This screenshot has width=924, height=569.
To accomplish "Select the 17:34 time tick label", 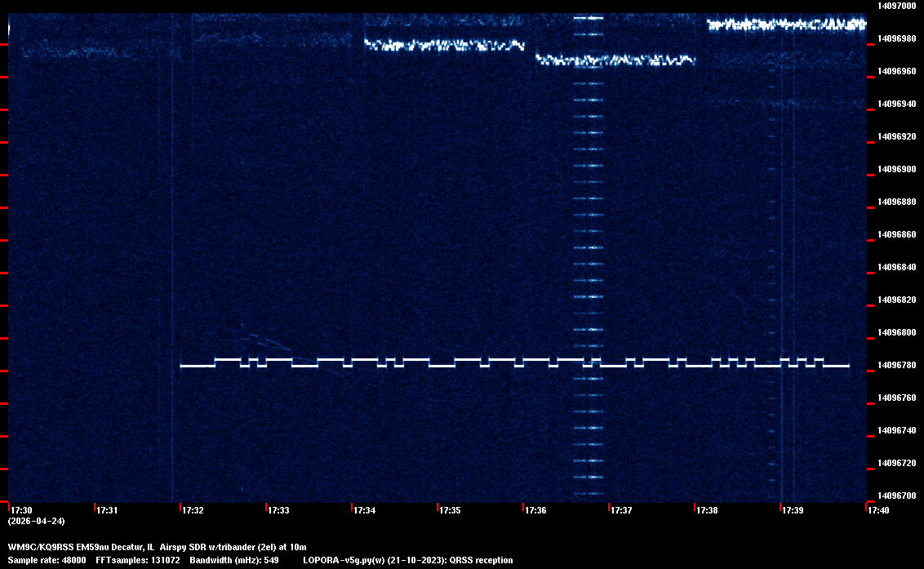I will [365, 510].
